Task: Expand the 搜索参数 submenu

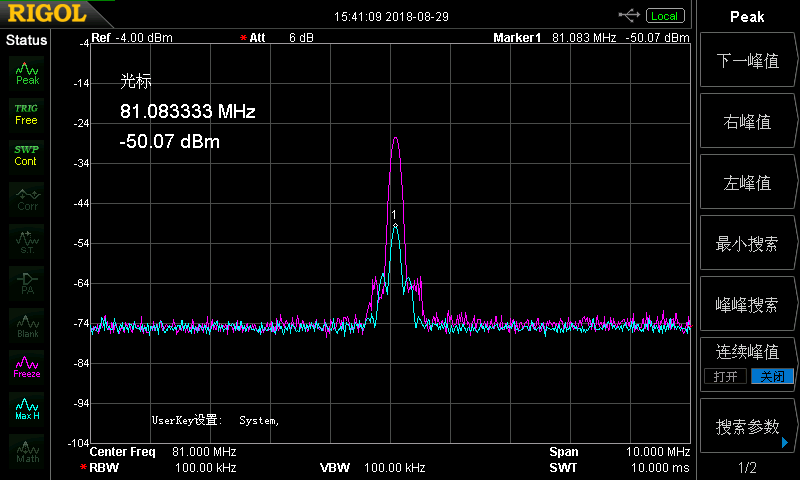Action: 747,427
